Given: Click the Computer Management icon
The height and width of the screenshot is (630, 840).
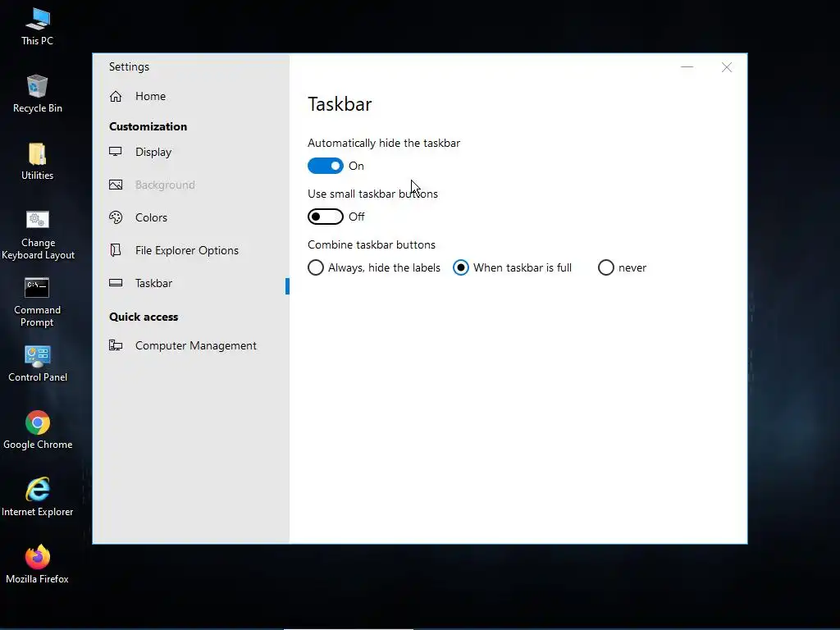Looking at the screenshot, I should (116, 345).
